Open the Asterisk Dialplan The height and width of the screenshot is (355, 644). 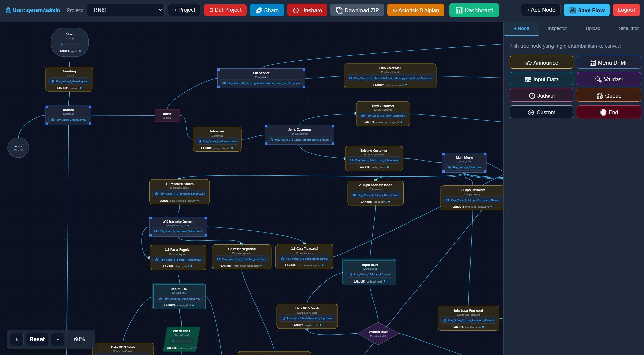[x=416, y=10]
